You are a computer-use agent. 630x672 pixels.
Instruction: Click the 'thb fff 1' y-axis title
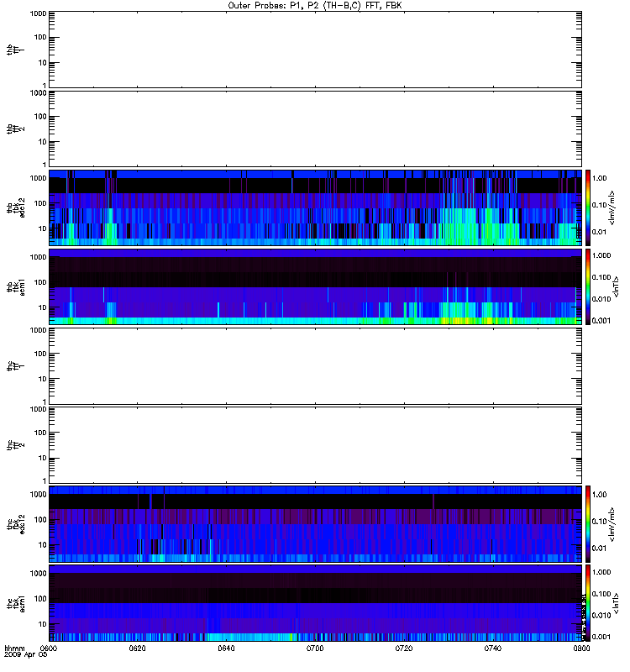[16, 50]
